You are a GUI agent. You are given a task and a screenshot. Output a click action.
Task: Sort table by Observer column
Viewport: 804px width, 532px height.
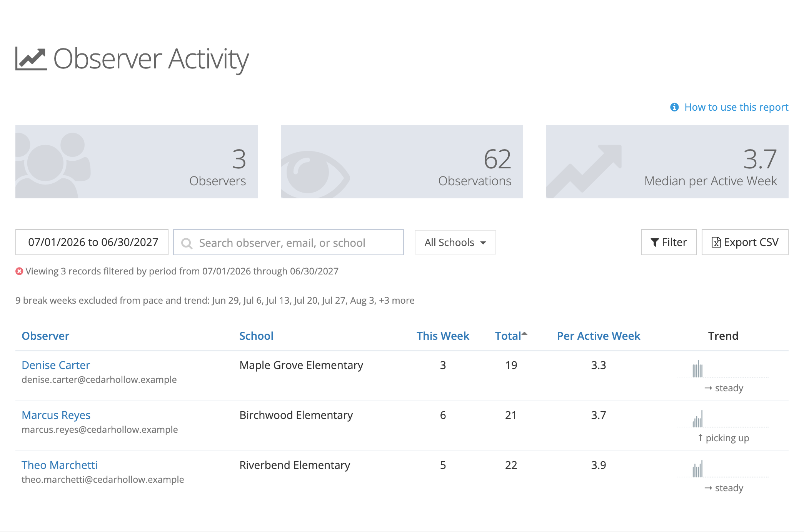45,336
